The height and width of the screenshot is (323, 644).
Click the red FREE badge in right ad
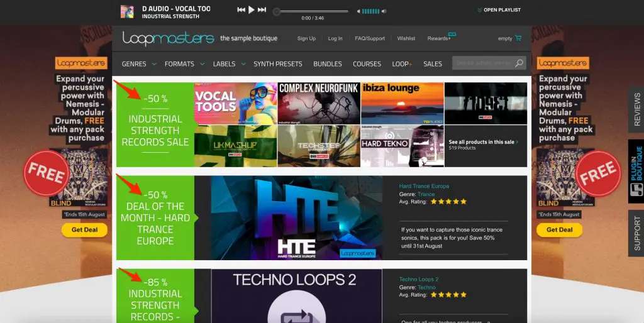[598, 173]
